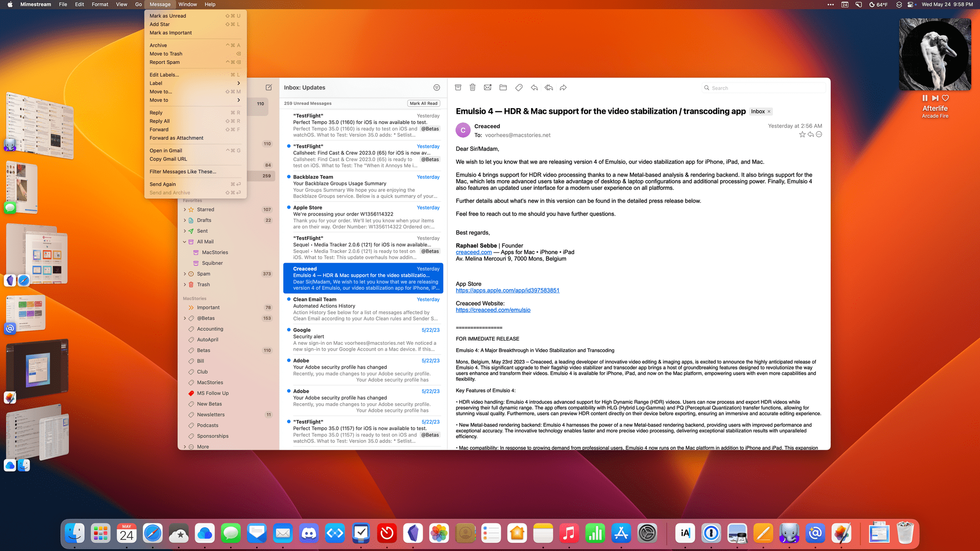
Task: Select the MS Follow Up label
Action: pyautogui.click(x=227, y=393)
